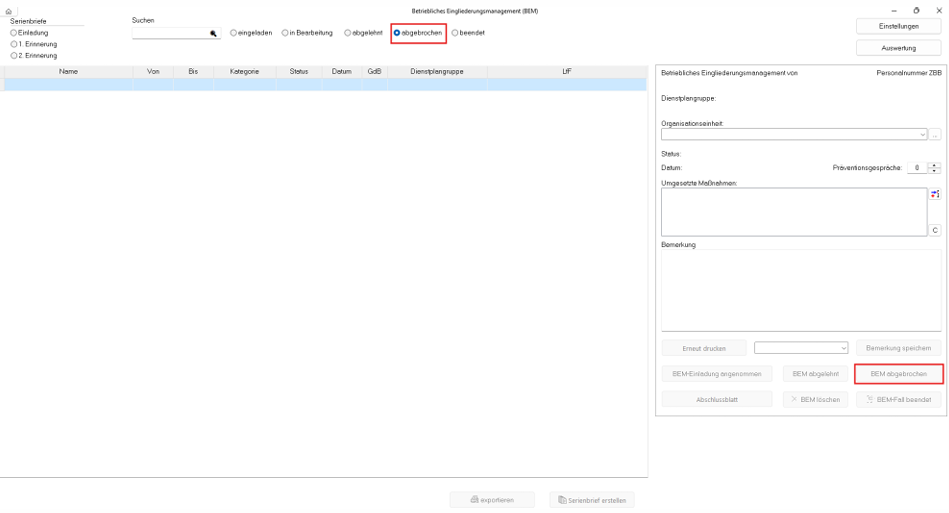949x513 pixels.
Task: Sort table by the Name column header
Action: click(x=68, y=71)
